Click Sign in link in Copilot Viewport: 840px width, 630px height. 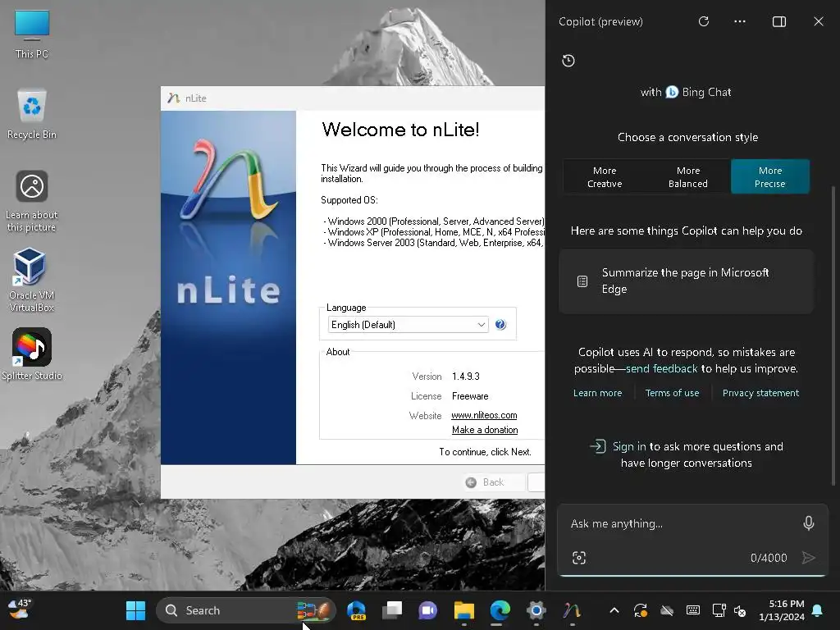point(629,446)
